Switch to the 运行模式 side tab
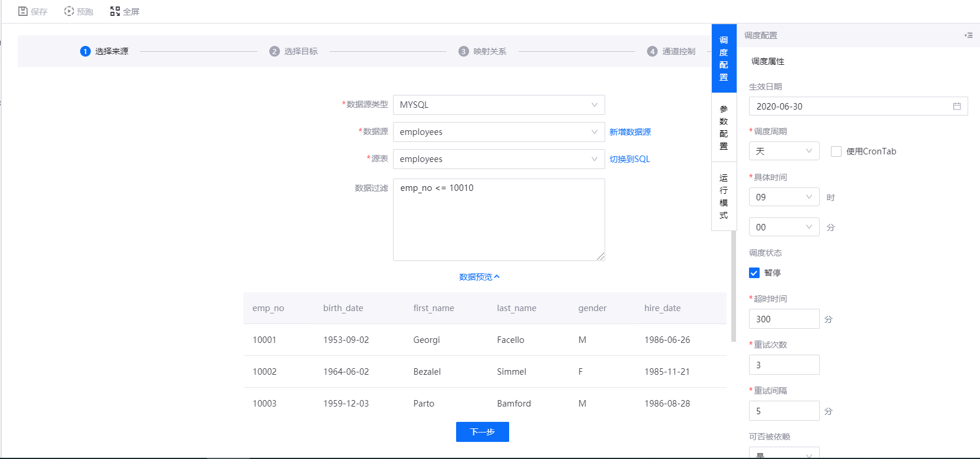The image size is (980, 459). pyautogui.click(x=724, y=196)
